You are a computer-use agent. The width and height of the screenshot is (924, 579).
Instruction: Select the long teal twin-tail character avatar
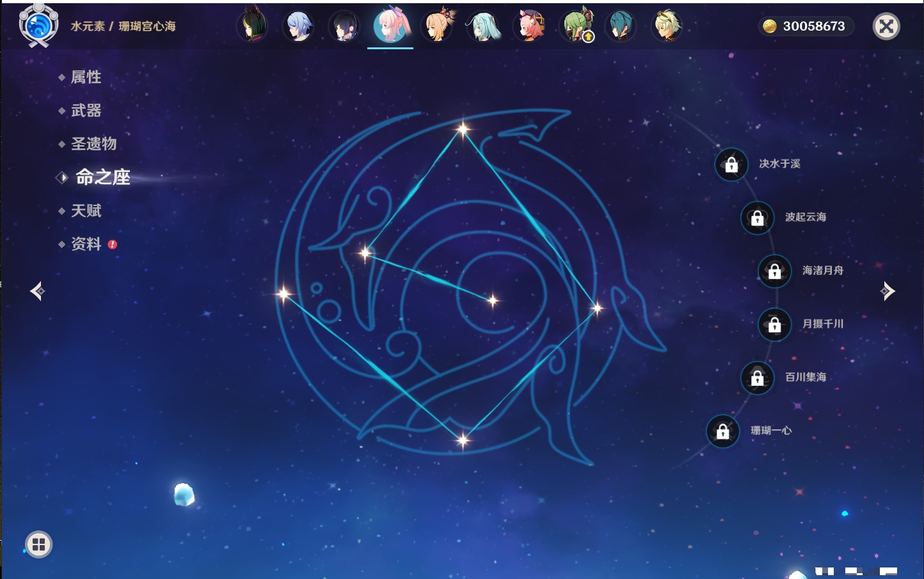(483, 26)
